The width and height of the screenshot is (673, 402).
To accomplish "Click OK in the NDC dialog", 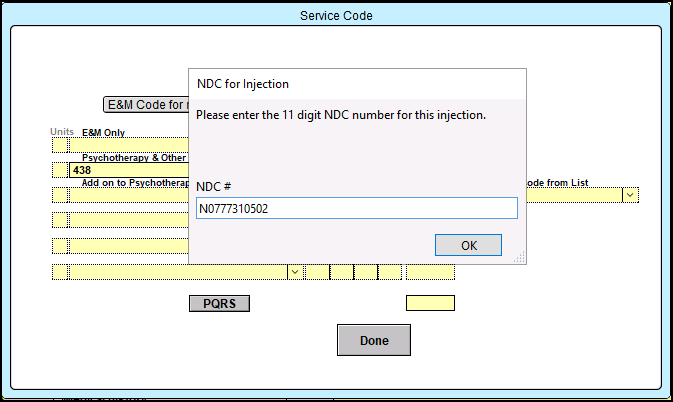I will point(468,245).
